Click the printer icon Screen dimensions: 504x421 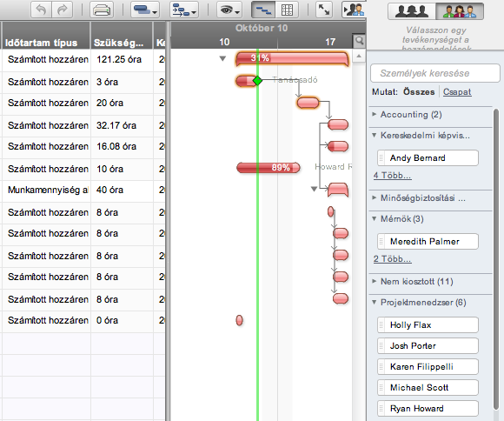[102, 10]
